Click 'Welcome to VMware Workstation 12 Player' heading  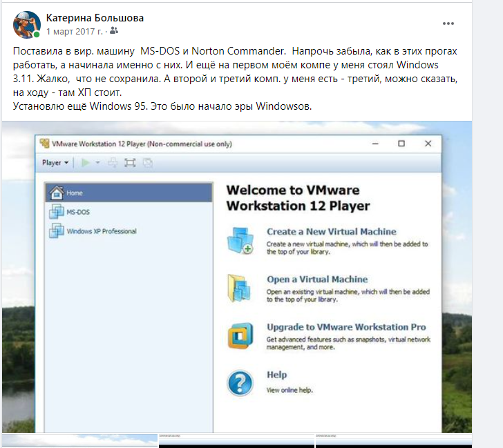pos(298,197)
